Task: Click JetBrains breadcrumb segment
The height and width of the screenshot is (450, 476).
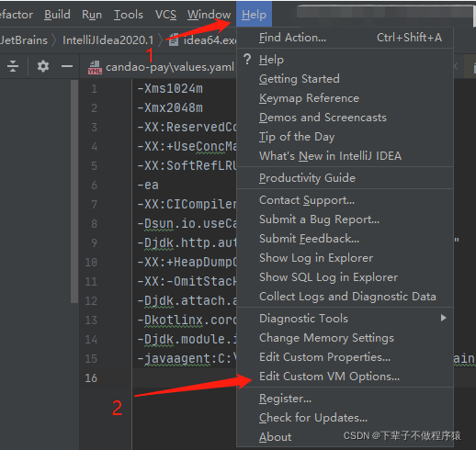Action: click(24, 40)
